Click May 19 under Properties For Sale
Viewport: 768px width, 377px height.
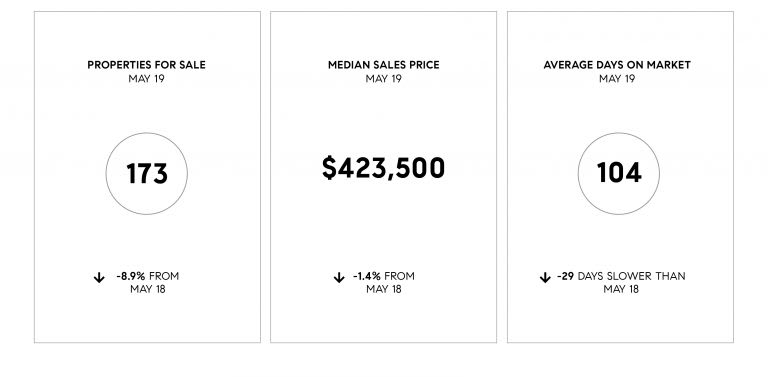pyautogui.click(x=146, y=78)
